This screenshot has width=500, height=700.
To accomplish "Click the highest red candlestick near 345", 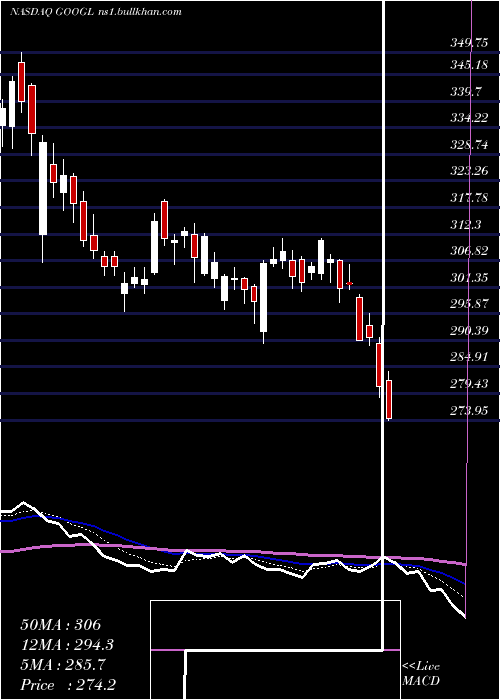I will click(x=21, y=82).
